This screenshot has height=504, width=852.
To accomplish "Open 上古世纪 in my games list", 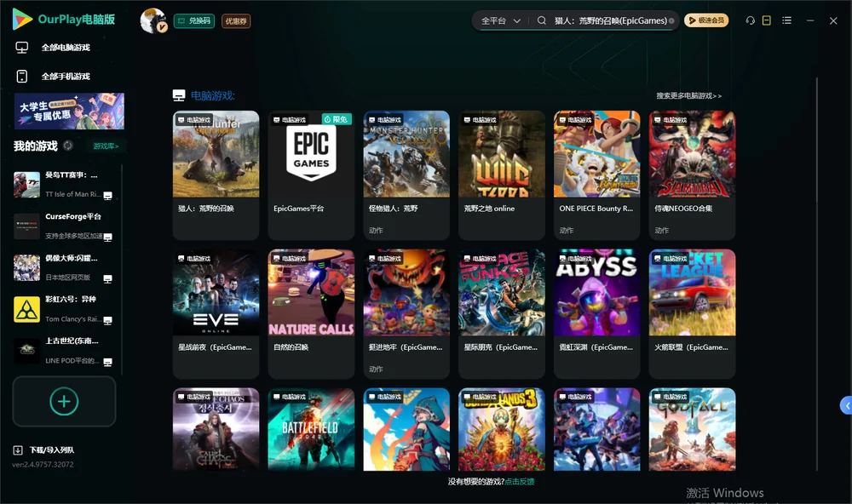I will [64, 351].
